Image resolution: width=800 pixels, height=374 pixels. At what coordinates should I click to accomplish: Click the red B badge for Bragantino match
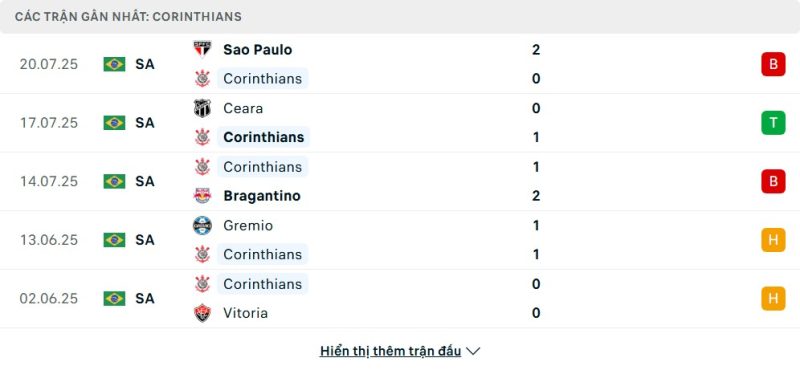pyautogui.click(x=773, y=181)
